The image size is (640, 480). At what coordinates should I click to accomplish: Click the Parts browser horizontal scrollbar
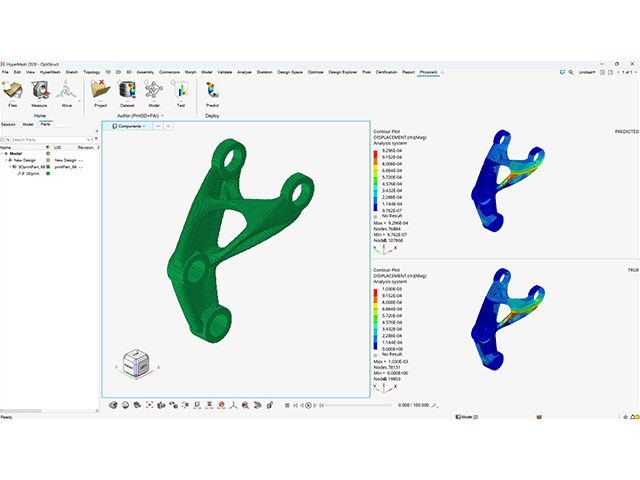pyautogui.click(x=48, y=411)
